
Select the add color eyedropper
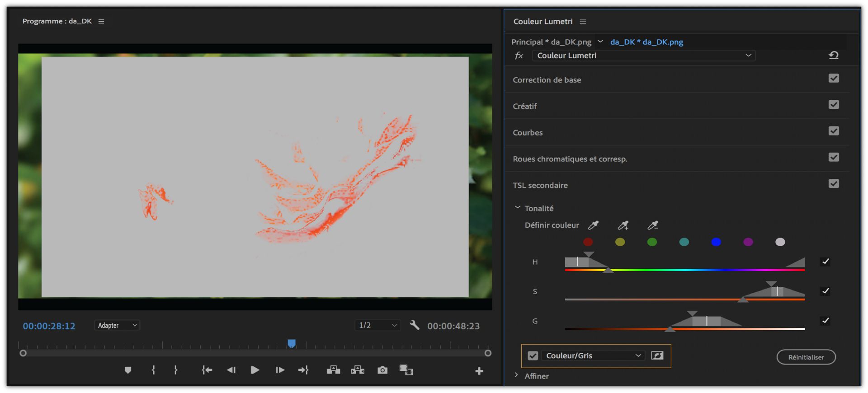pos(623,225)
